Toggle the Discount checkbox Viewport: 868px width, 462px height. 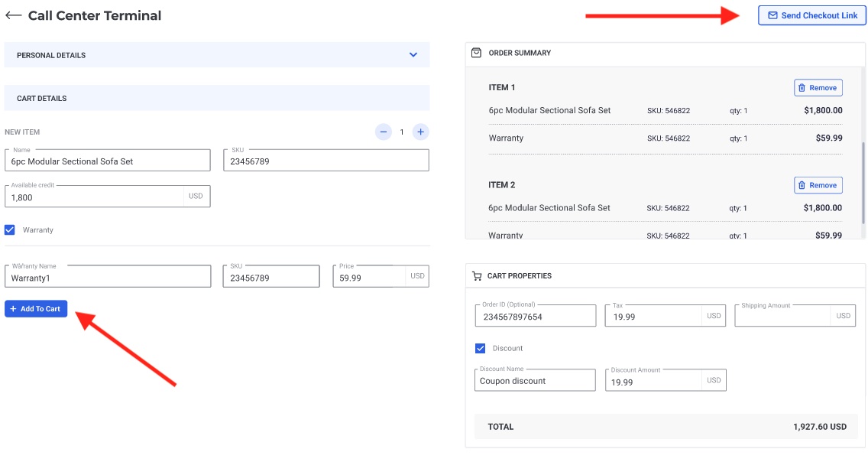[x=481, y=348]
